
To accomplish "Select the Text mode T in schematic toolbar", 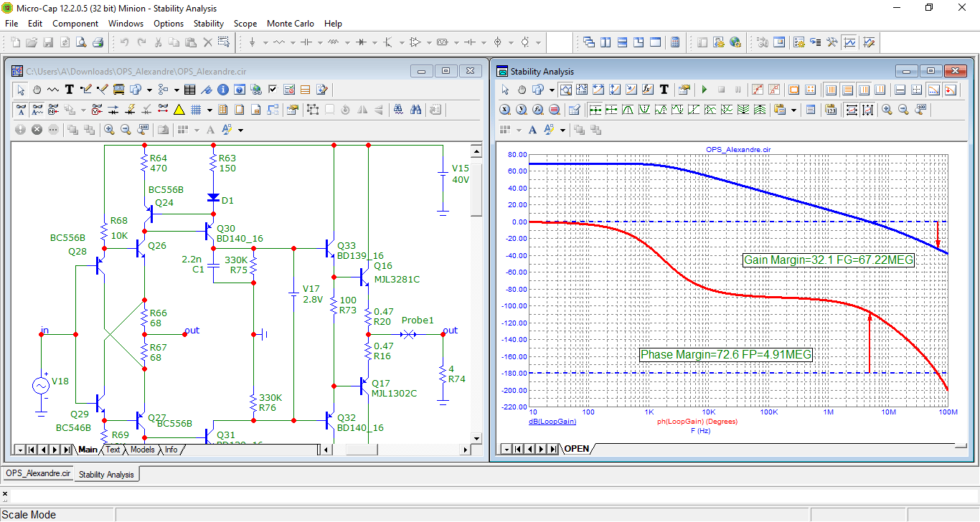I will (70, 90).
